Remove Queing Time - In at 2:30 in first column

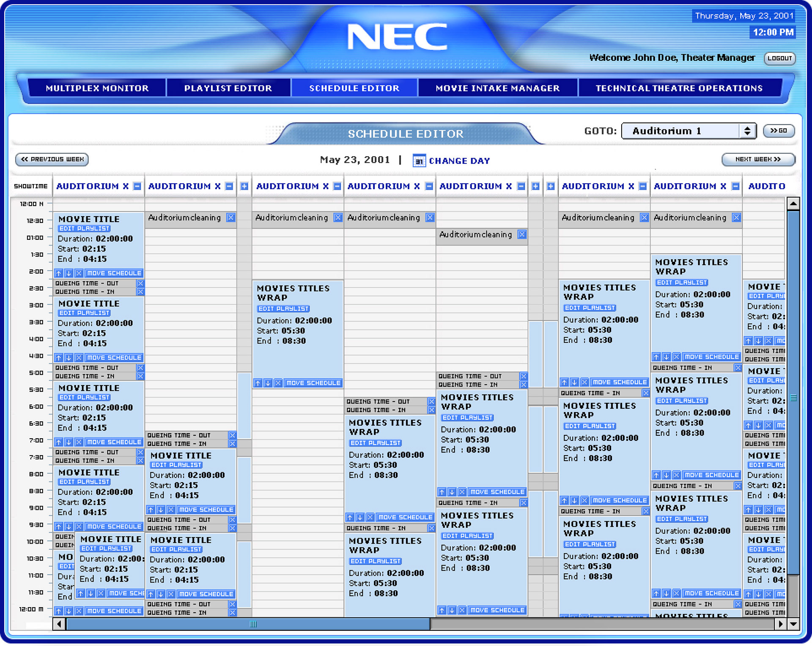pos(140,292)
